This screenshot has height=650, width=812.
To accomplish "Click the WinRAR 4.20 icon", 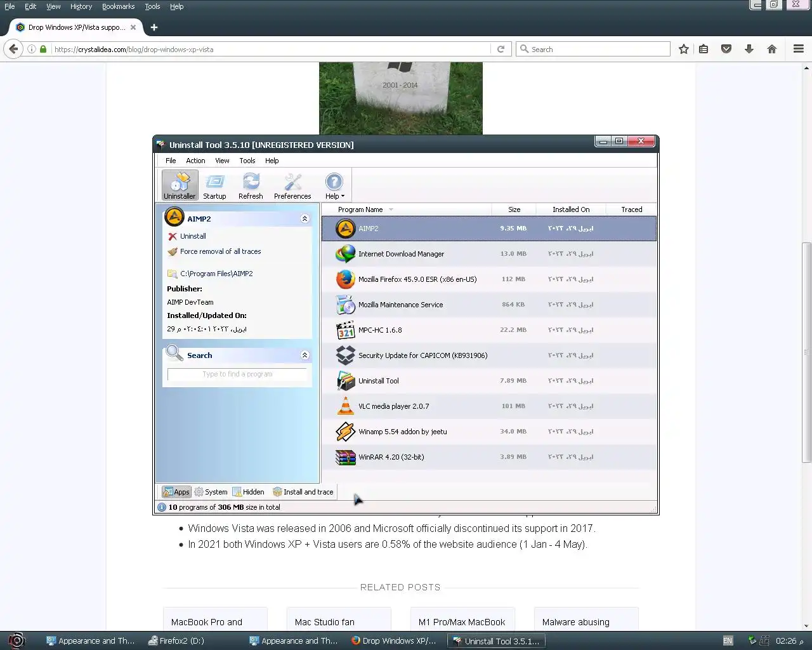I will pyautogui.click(x=345, y=457).
